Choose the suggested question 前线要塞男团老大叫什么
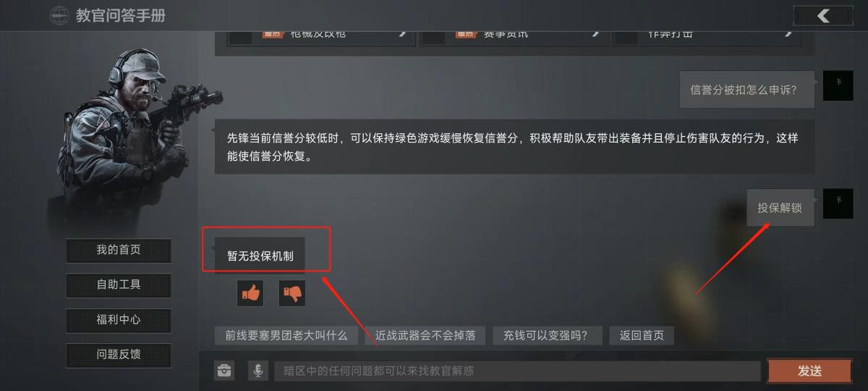Image resolution: width=868 pixels, height=391 pixels. (x=286, y=336)
